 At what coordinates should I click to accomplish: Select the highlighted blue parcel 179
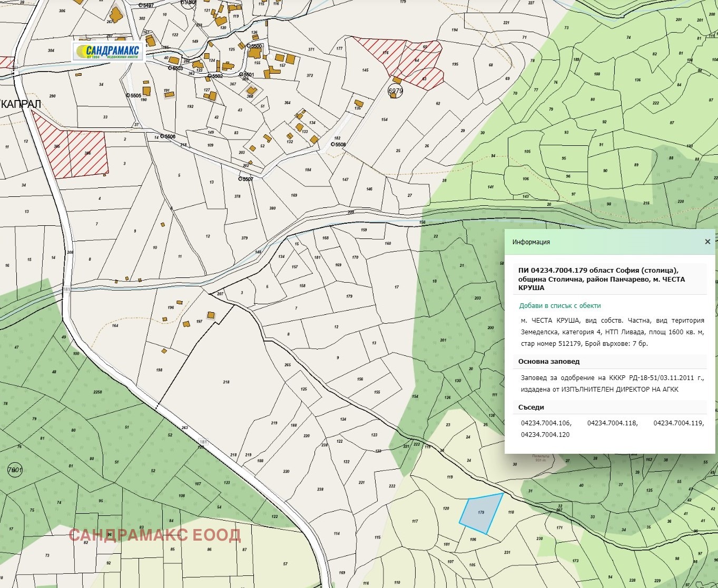pyautogui.click(x=480, y=514)
